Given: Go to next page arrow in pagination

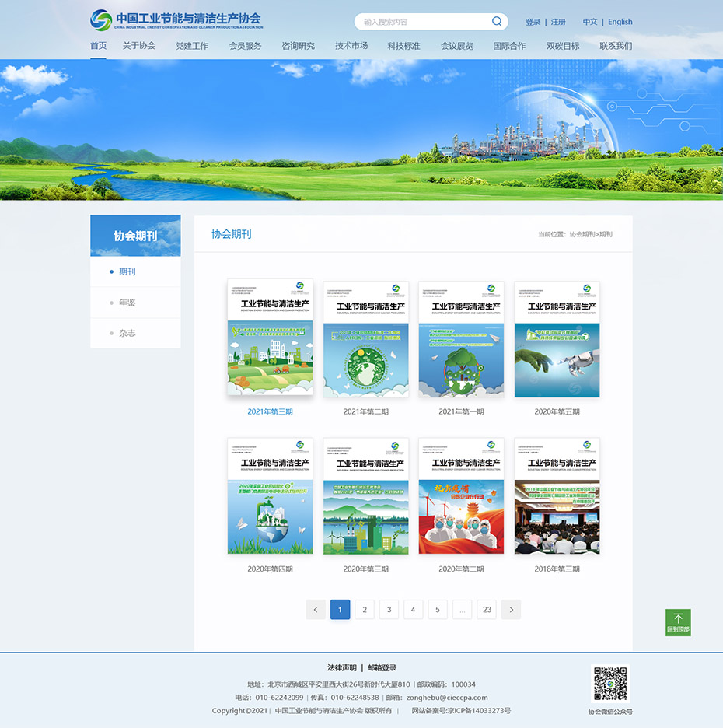Looking at the screenshot, I should click(511, 610).
